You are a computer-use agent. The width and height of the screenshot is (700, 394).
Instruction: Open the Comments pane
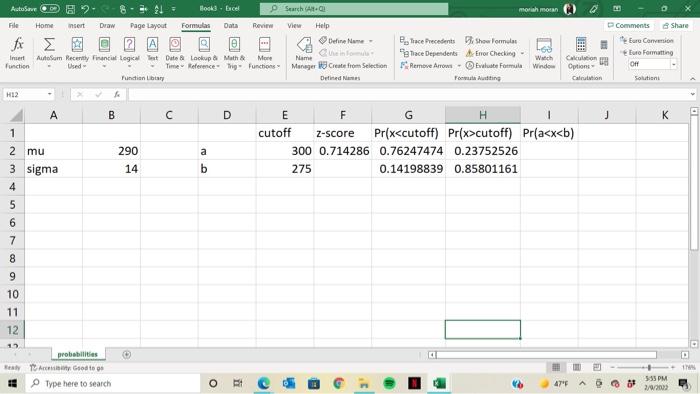coord(629,25)
